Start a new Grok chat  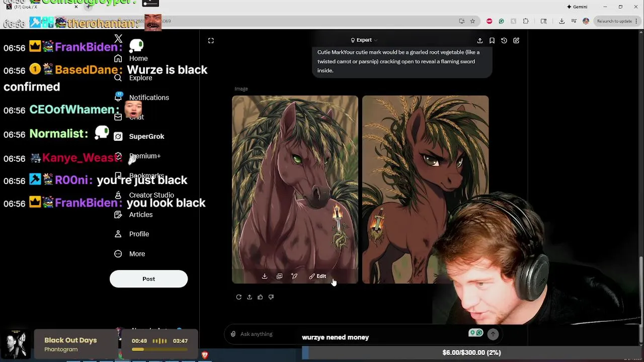[516, 40]
